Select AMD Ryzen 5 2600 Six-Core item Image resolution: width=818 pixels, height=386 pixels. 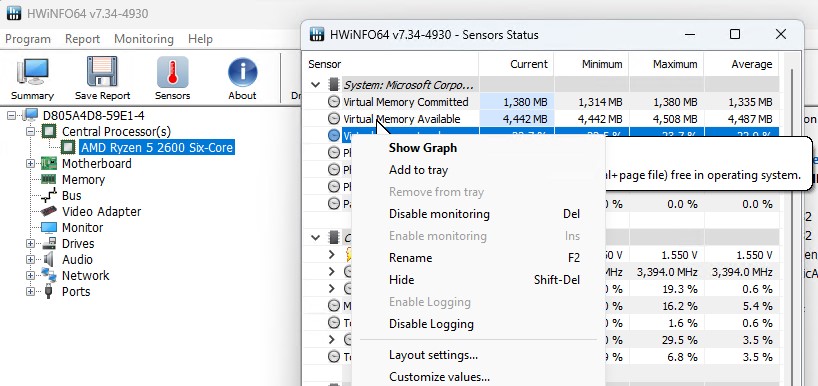[157, 148]
